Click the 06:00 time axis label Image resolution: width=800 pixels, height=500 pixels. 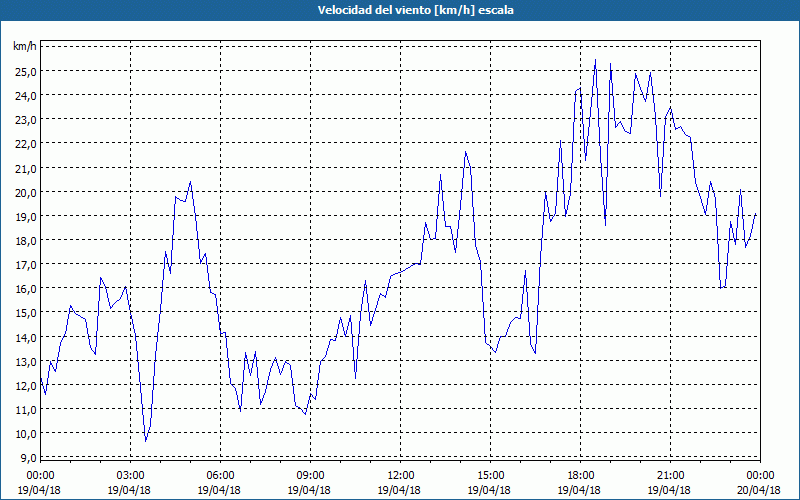(220, 476)
